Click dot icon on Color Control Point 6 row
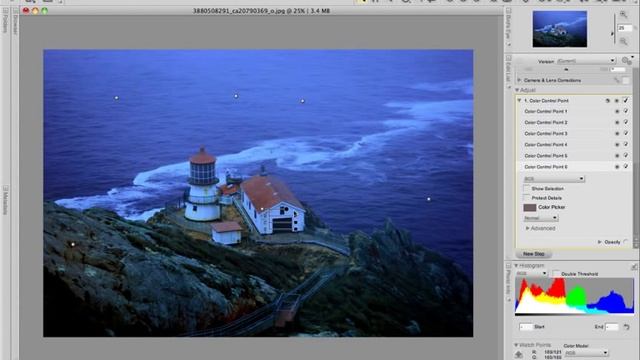This screenshot has width=640, height=360. (x=617, y=167)
